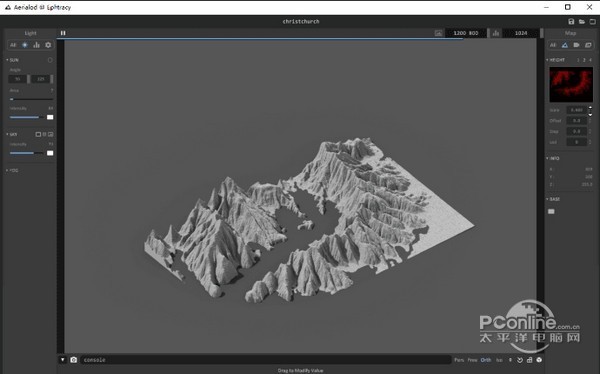Show All tabs in Map panel

point(553,45)
